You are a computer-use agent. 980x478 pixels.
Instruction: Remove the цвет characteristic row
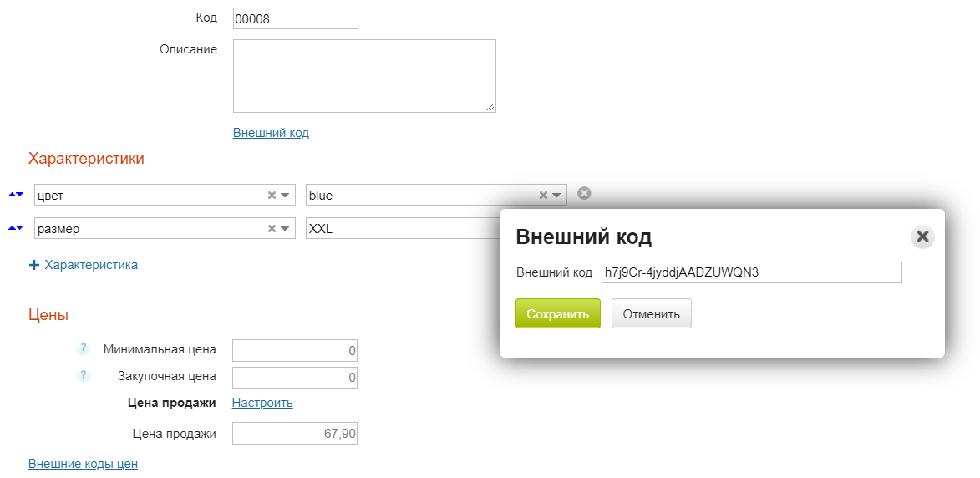click(x=584, y=193)
